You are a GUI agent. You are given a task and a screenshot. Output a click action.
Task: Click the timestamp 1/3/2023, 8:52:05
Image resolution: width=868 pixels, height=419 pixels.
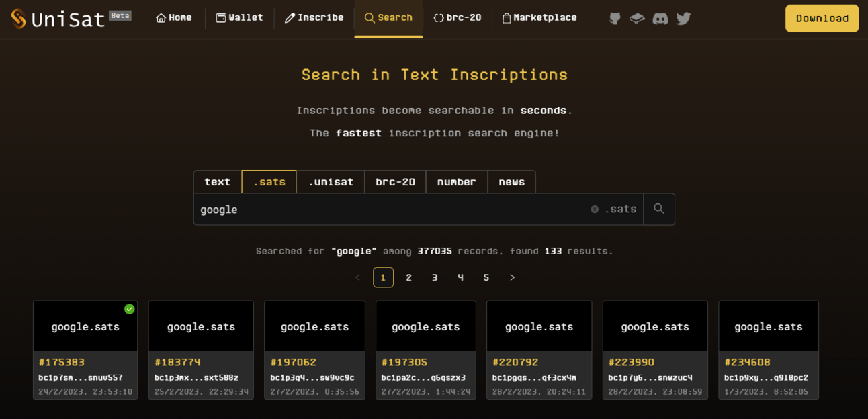click(x=766, y=392)
